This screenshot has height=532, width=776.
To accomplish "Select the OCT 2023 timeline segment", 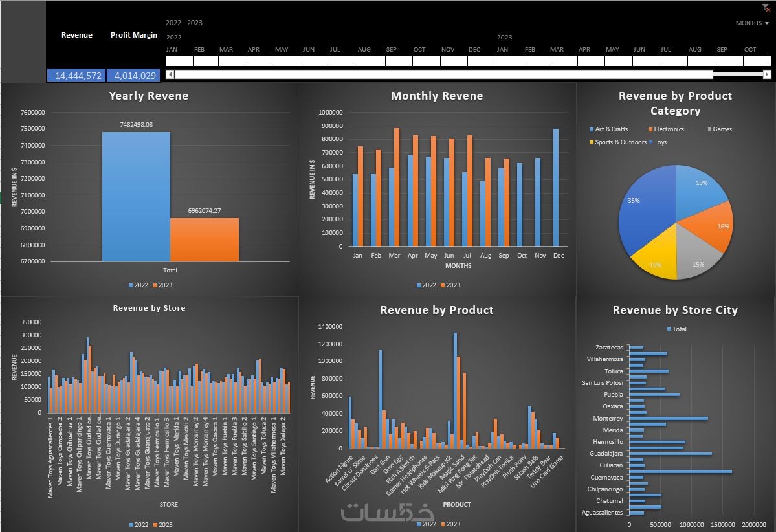I will pos(757,61).
